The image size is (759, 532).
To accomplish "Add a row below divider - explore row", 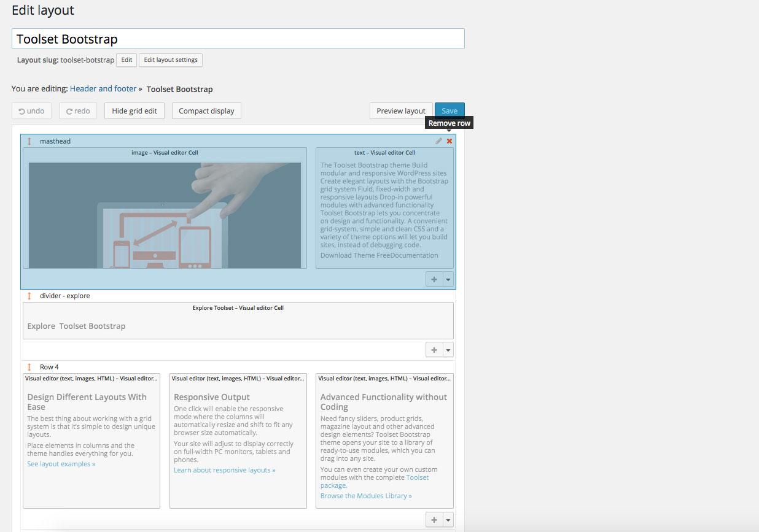I will 434,350.
